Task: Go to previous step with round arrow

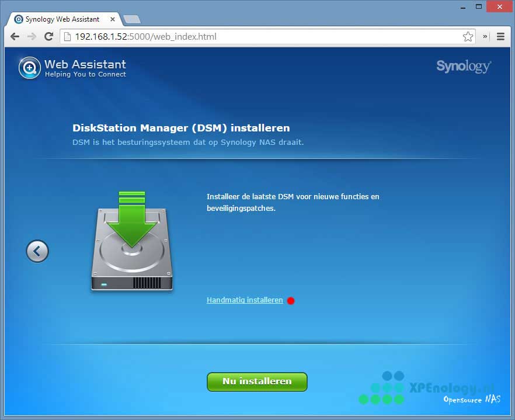Action: pyautogui.click(x=37, y=251)
